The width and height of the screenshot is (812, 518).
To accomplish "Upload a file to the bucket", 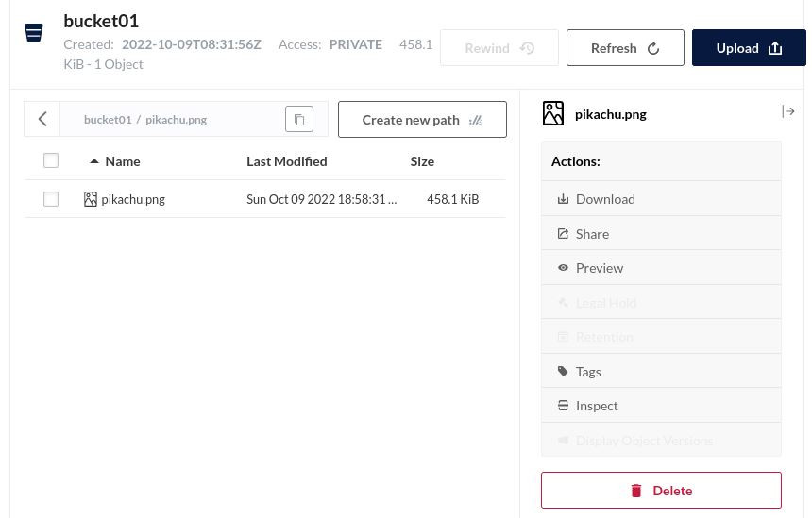I will point(749,48).
